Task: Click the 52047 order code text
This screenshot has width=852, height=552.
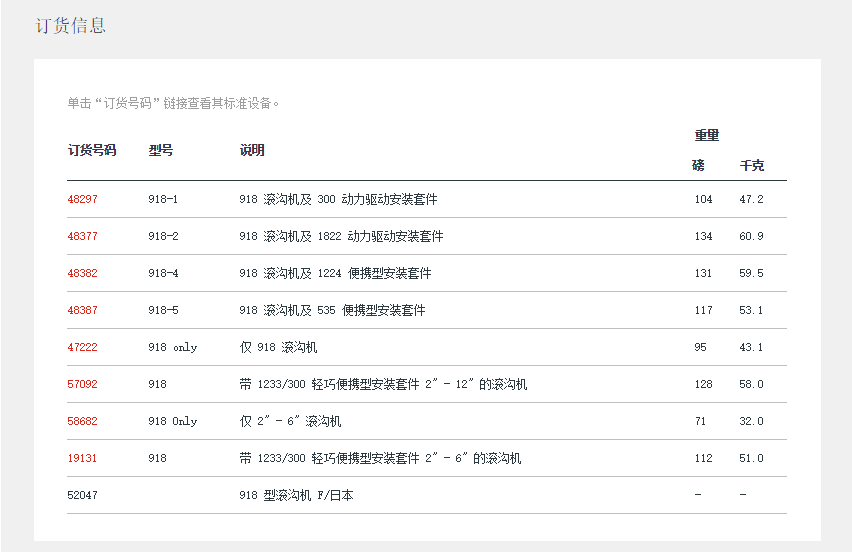Action: click(x=82, y=495)
